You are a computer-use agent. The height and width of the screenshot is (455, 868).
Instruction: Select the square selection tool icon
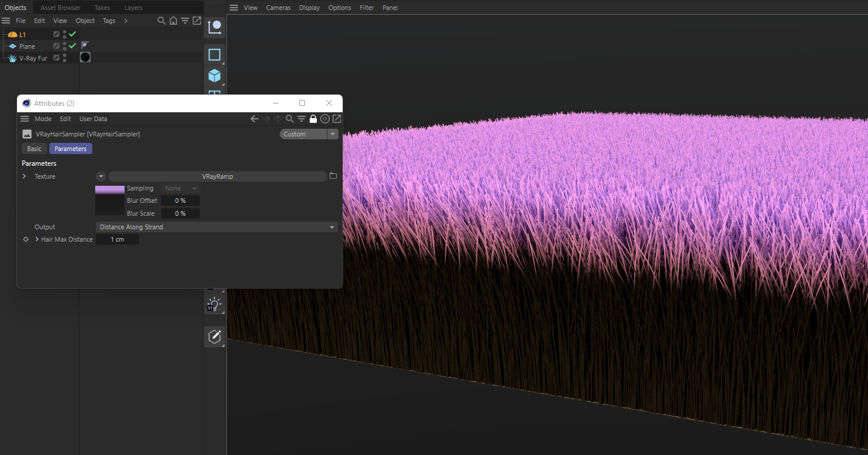[x=215, y=55]
